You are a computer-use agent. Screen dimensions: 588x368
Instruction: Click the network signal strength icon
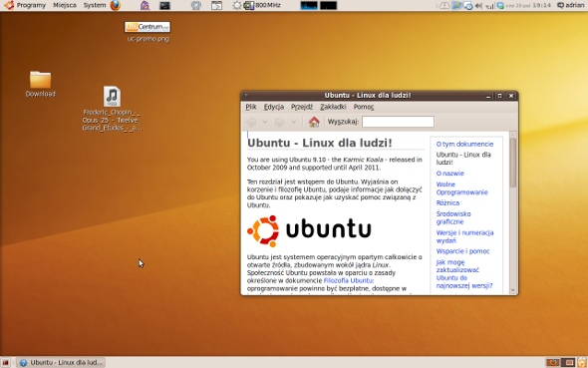(489, 6)
